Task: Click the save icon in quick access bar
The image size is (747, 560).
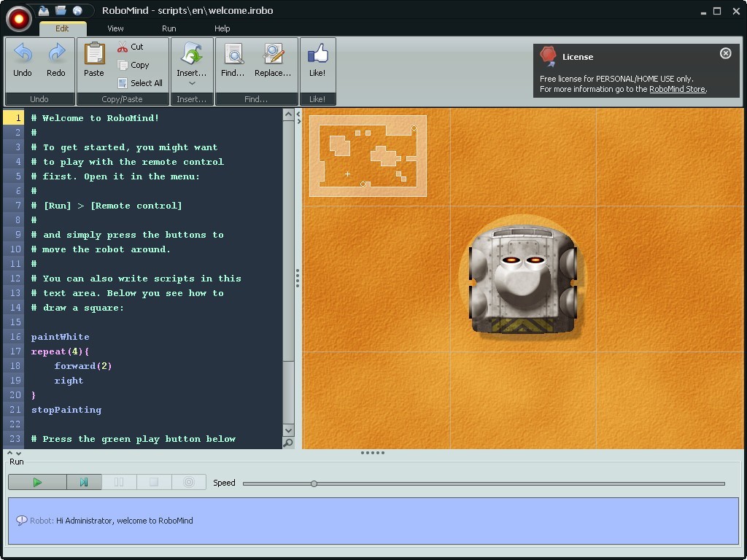Action: click(44, 10)
